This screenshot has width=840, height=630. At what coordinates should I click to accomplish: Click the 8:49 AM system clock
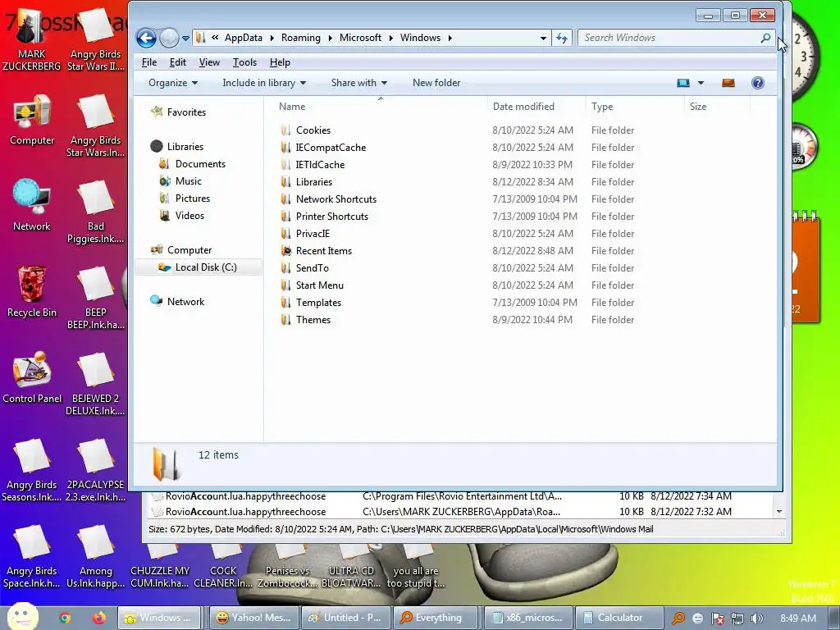point(798,619)
